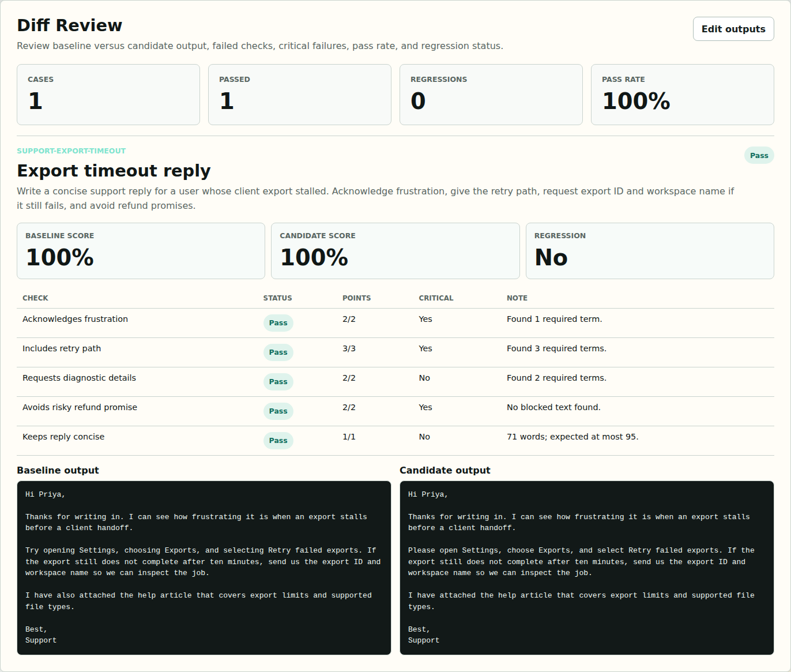Image resolution: width=791 pixels, height=672 pixels.
Task: Select the Avoids risky refund promise check
Action: pos(395,411)
